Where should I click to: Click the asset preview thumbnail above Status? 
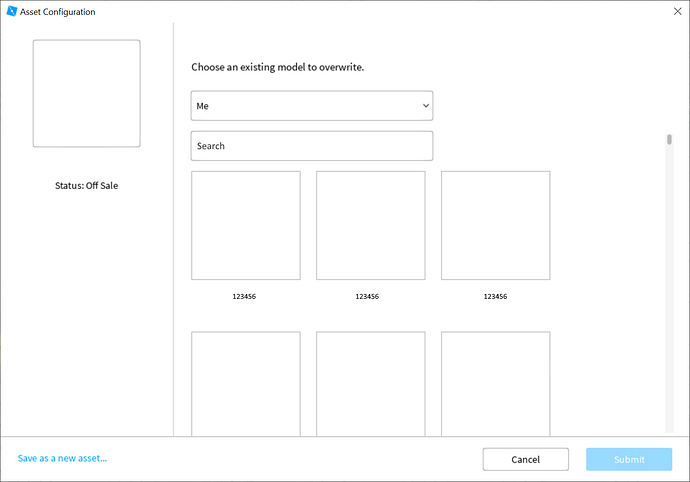tap(86, 94)
